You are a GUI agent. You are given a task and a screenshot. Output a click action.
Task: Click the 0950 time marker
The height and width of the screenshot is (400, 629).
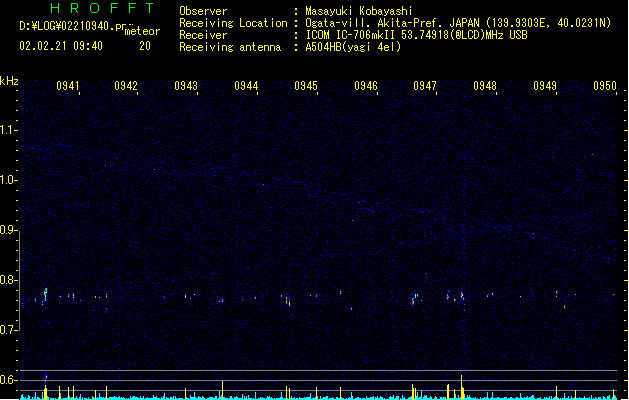[x=605, y=85]
